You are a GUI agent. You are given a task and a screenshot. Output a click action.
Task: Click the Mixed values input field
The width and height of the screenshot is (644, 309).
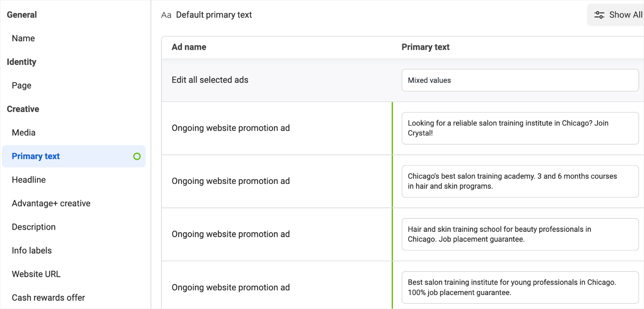(x=520, y=80)
